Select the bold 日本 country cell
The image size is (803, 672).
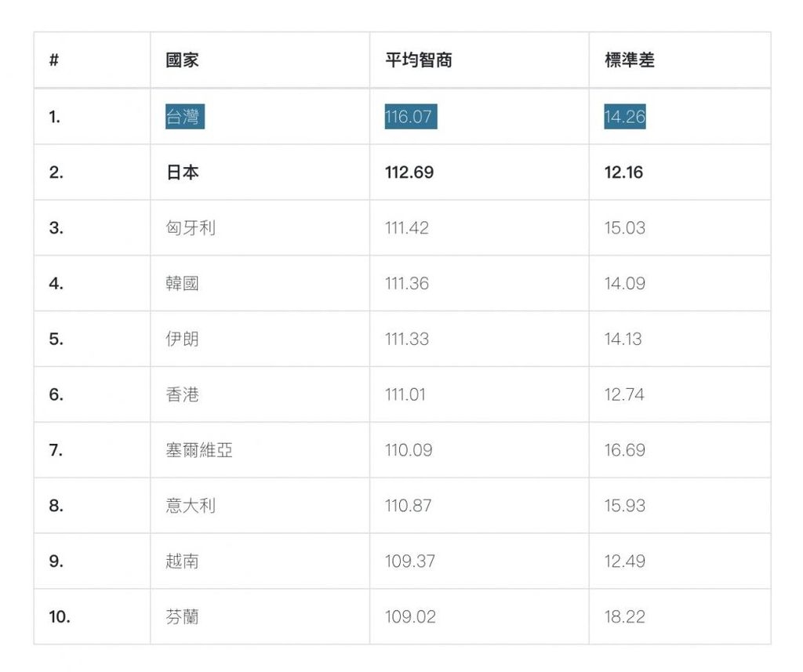tap(182, 173)
